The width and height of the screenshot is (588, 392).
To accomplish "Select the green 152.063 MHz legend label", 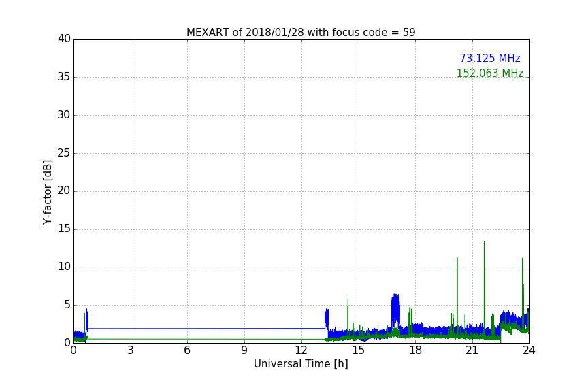I will point(489,73).
